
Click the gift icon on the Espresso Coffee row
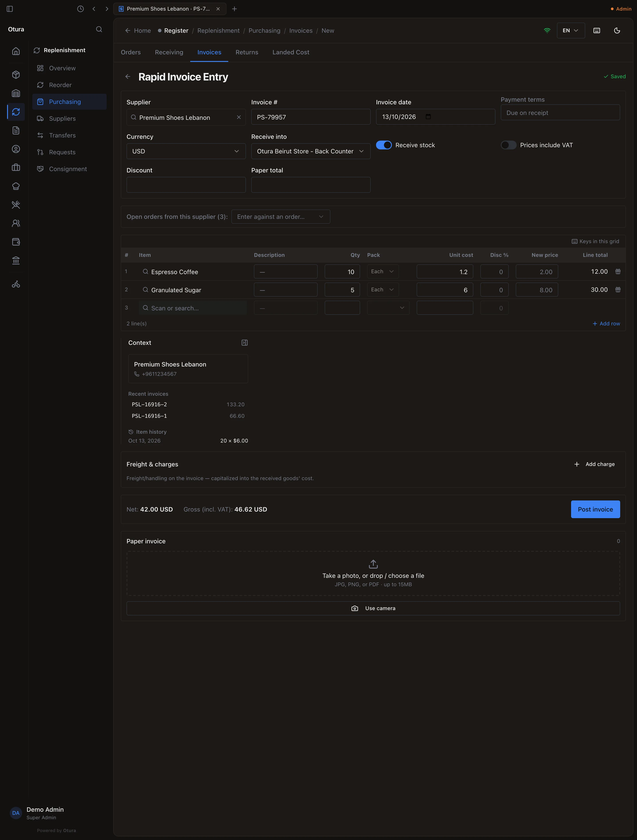[618, 271]
